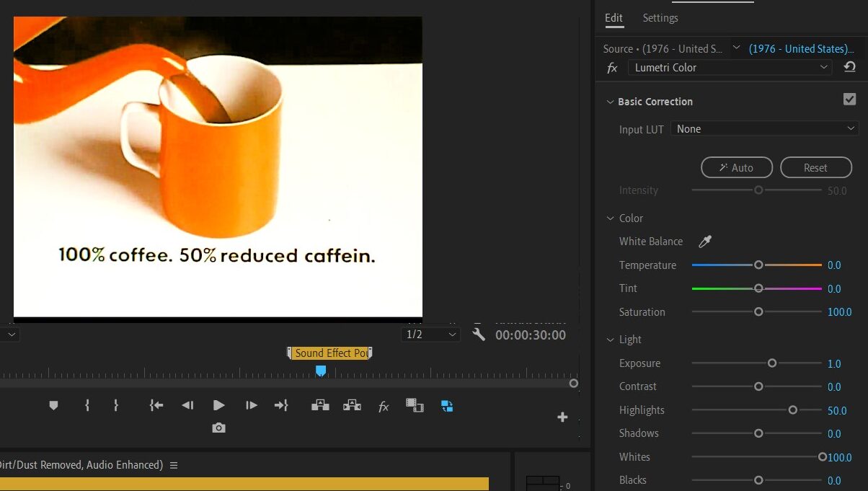
Task: Switch to the Edit tab
Action: 614,18
